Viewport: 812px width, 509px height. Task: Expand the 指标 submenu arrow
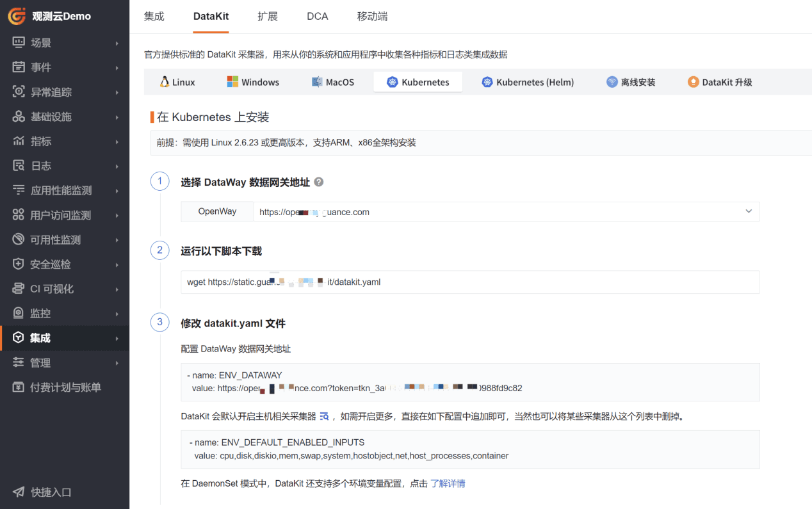click(117, 141)
